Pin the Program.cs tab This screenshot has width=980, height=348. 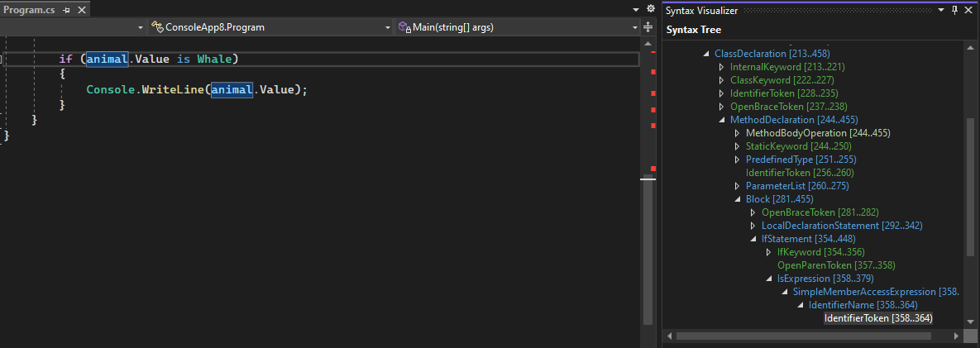[67, 11]
